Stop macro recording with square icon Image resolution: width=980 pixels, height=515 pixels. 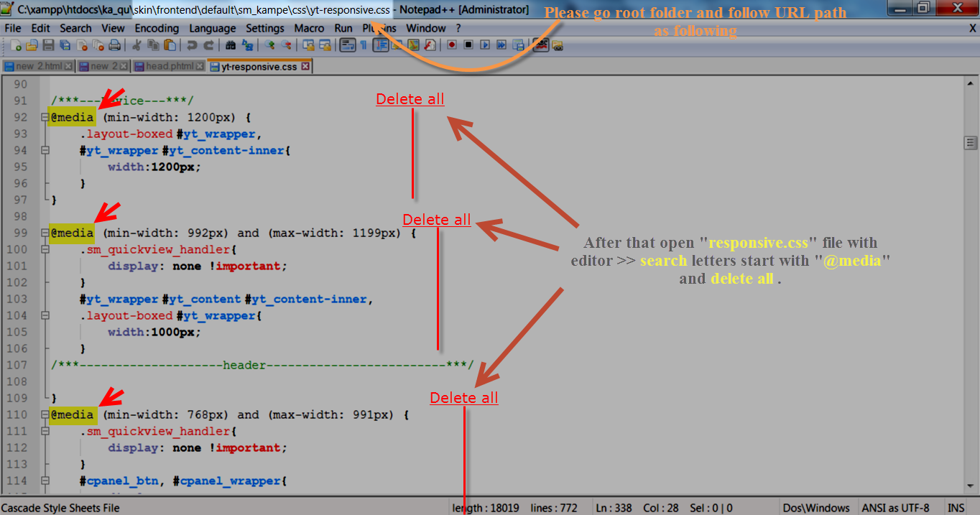[468, 45]
